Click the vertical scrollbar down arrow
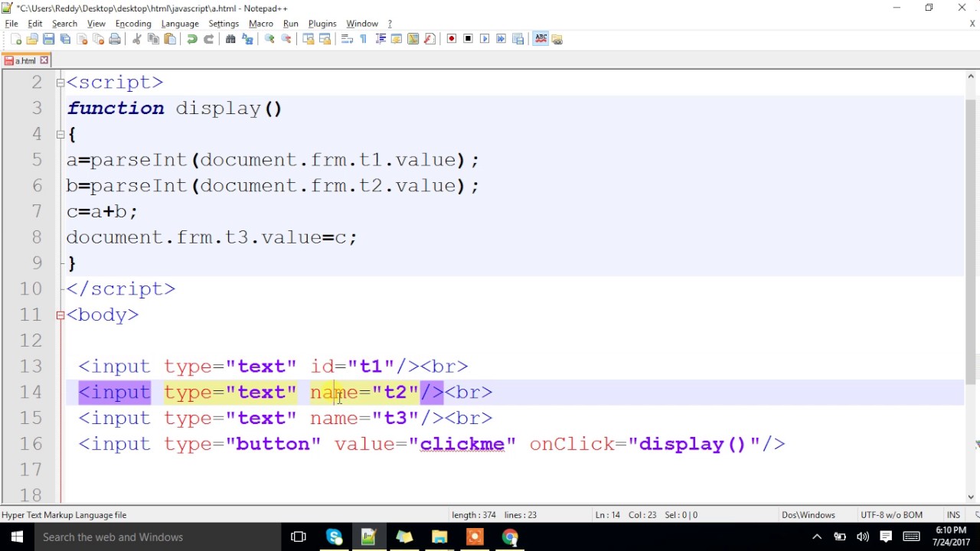This screenshot has width=980, height=551. [971, 497]
